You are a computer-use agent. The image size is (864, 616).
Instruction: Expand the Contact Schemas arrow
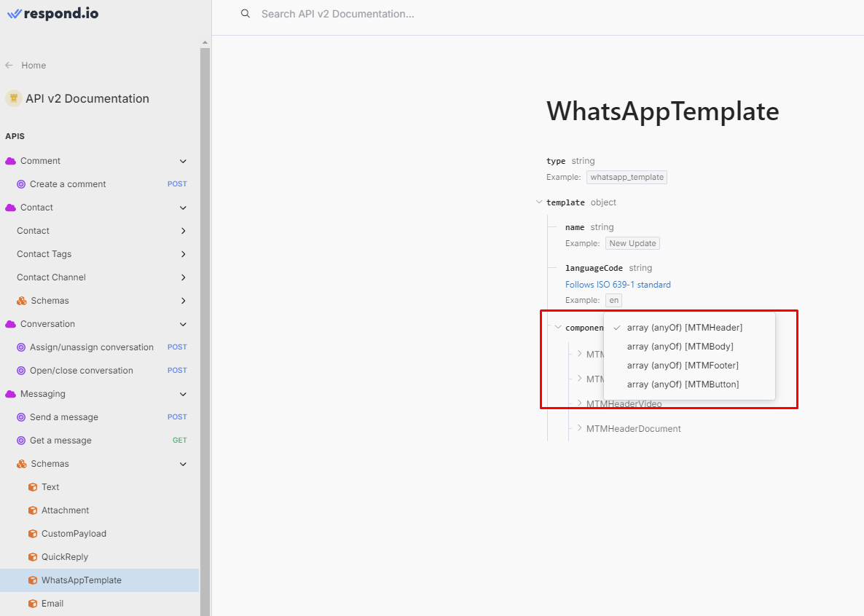[x=183, y=301]
